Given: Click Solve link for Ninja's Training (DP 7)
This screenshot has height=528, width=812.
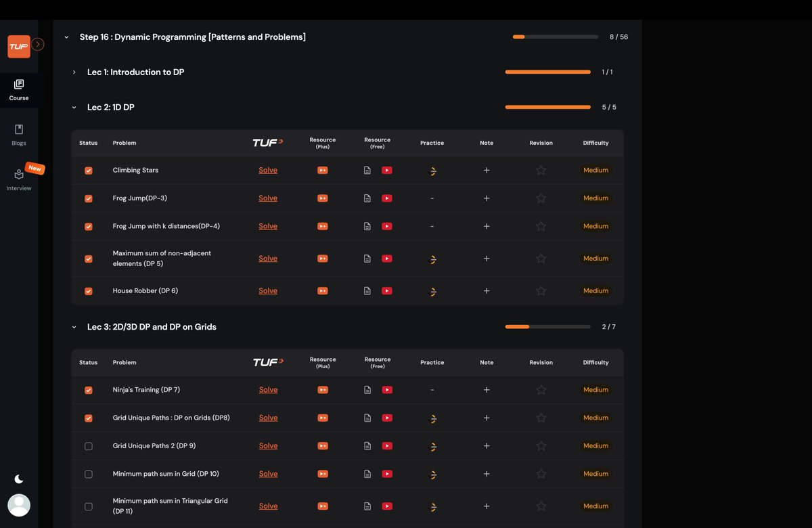Looking at the screenshot, I should point(268,390).
